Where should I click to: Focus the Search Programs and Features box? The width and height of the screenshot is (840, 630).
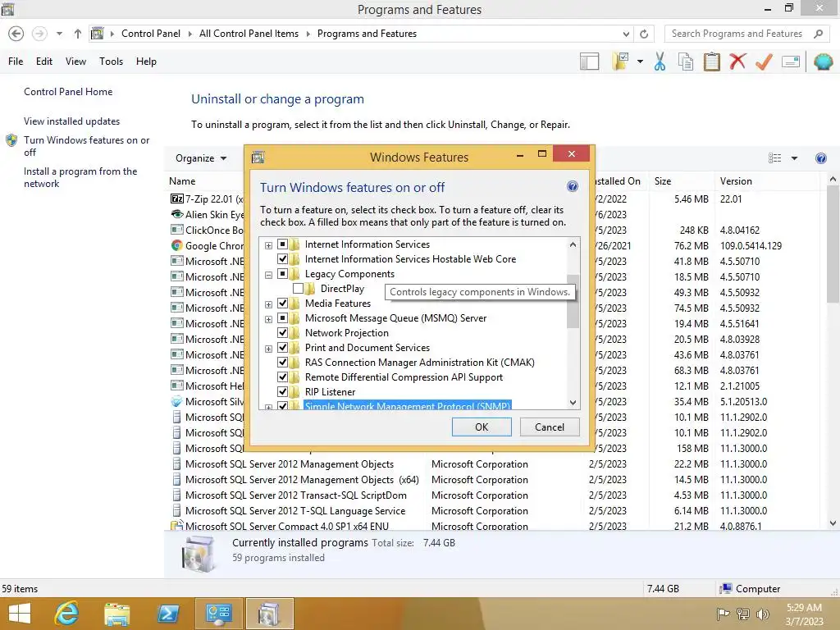click(x=737, y=34)
